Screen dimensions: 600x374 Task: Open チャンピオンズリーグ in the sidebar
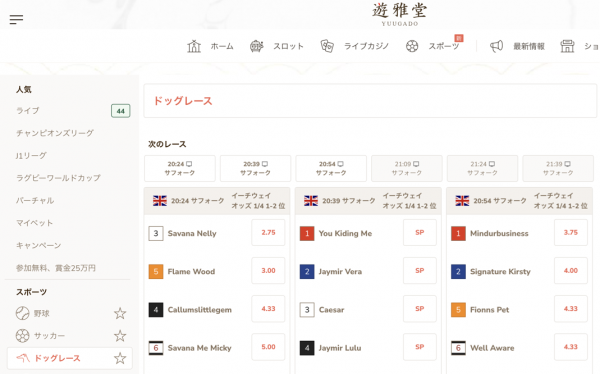55,133
